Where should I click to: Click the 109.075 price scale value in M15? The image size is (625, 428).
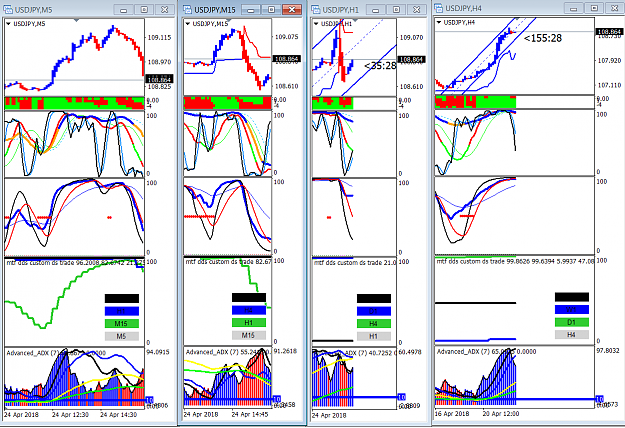(286, 37)
